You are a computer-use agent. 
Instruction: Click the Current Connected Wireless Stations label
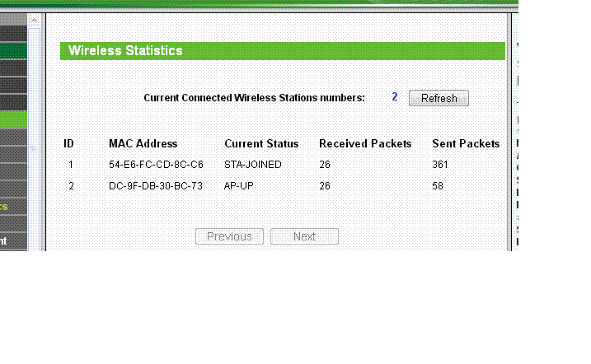[254, 98]
